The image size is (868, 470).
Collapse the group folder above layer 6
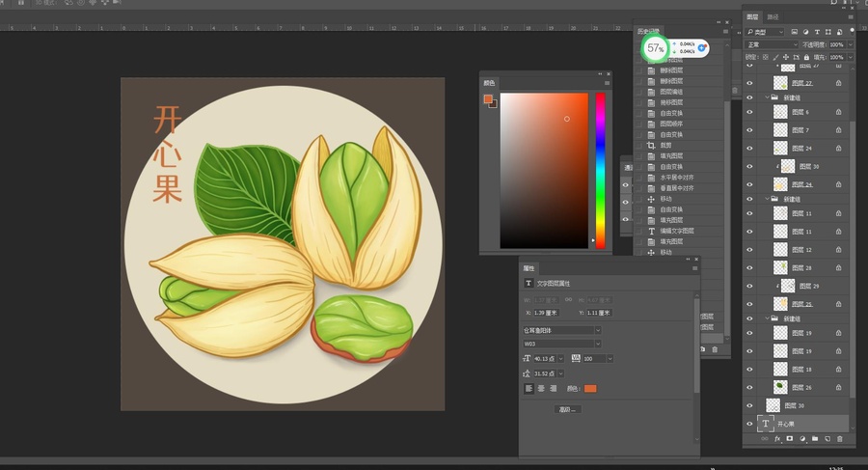768,97
